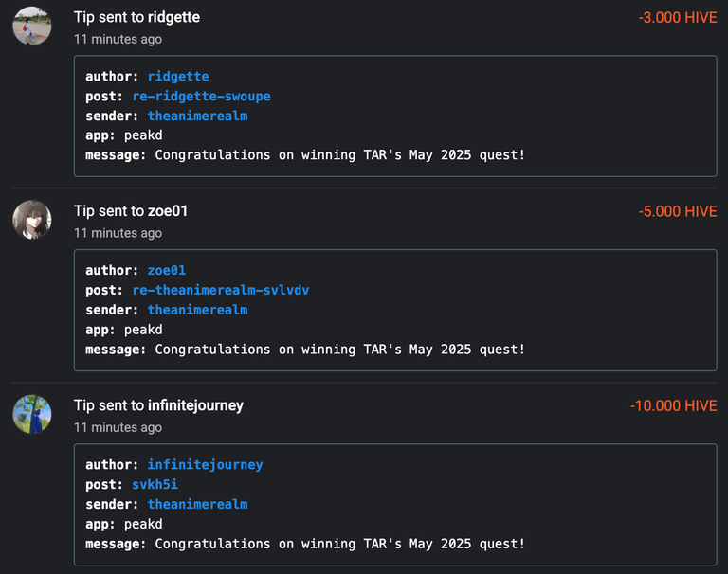Select the 'Tip sent to infinitejourney' title
Viewport: 728px width, 574px height.
point(159,405)
